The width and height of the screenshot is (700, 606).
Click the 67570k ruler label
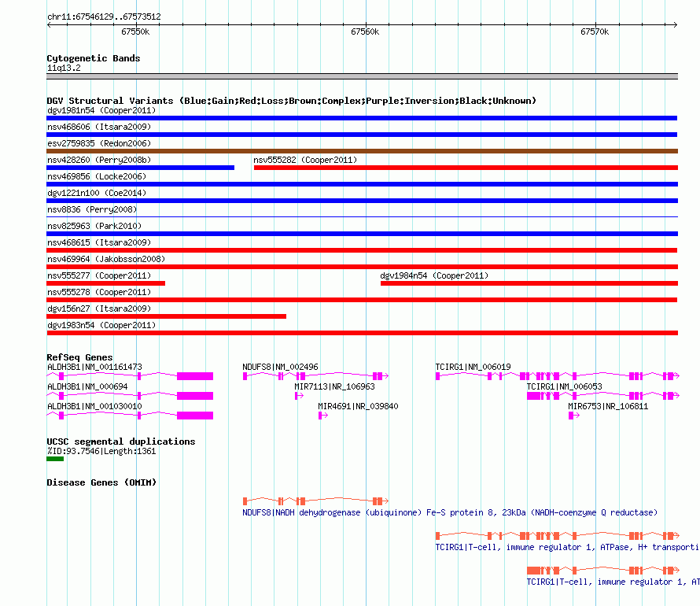pos(595,31)
